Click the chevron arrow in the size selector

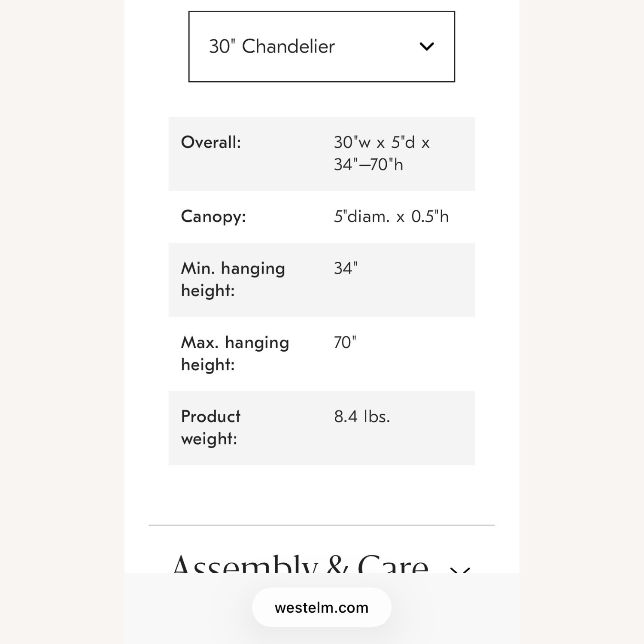tap(426, 46)
